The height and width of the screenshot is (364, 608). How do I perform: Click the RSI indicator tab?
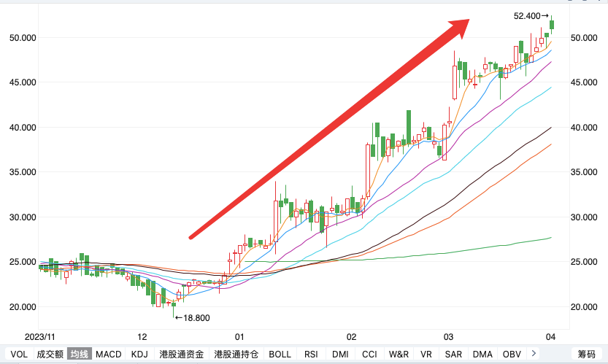pyautogui.click(x=311, y=355)
